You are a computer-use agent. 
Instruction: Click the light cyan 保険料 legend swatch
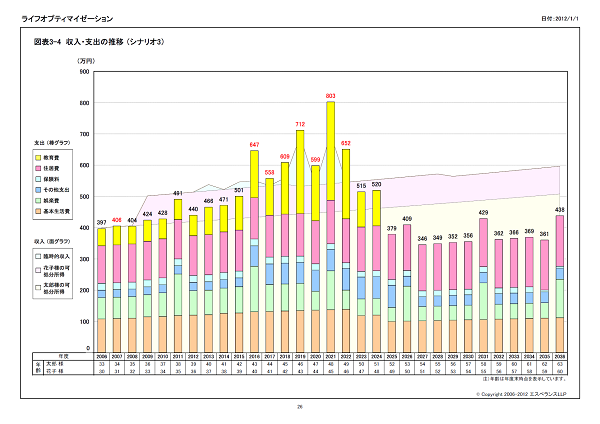38,180
